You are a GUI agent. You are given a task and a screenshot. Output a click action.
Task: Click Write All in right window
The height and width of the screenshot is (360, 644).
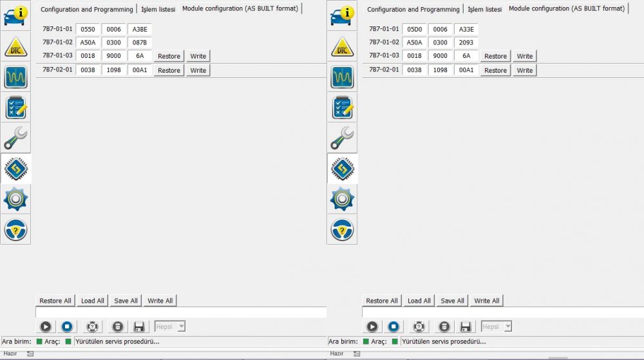(486, 301)
